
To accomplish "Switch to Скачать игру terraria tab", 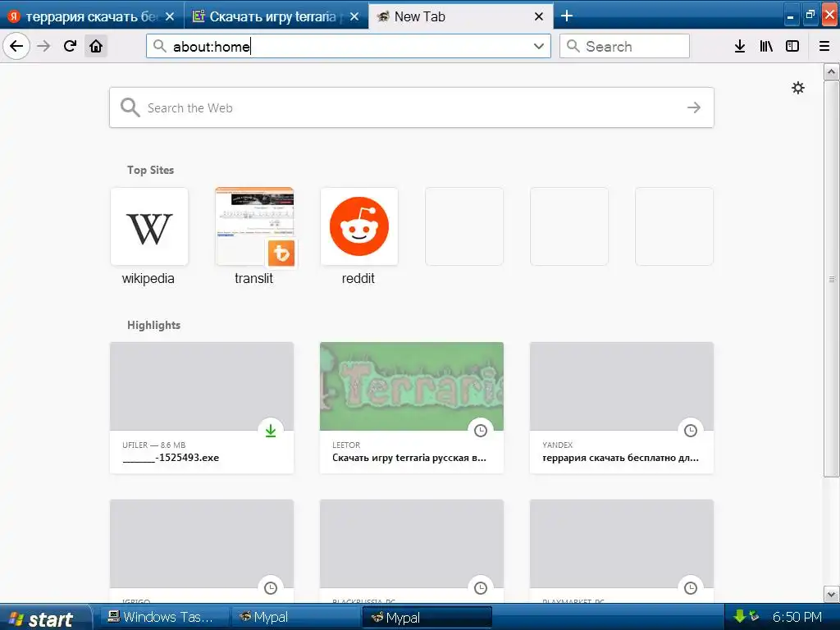I will click(x=276, y=16).
